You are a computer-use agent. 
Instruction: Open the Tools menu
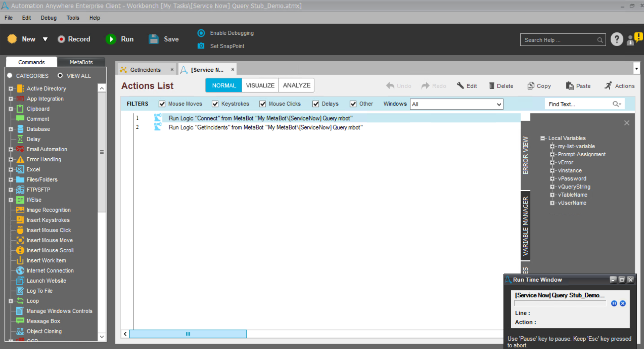pos(73,18)
